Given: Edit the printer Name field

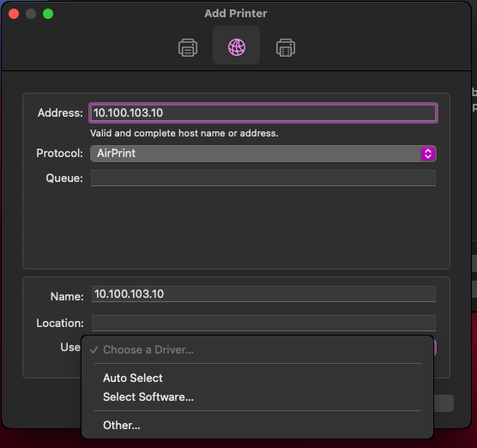Looking at the screenshot, I should 263,294.
